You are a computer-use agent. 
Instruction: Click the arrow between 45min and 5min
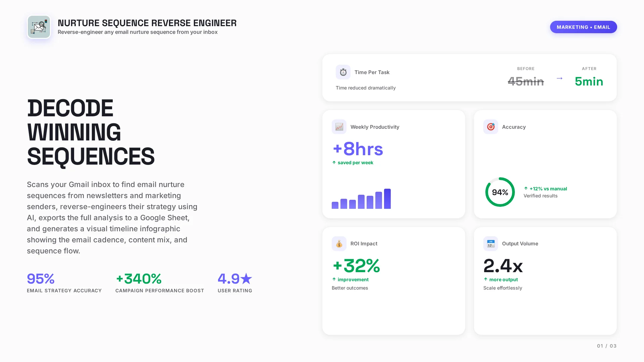point(559,78)
